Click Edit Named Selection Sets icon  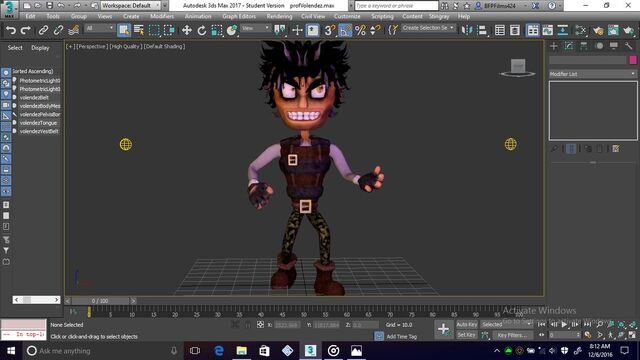pos(393,30)
